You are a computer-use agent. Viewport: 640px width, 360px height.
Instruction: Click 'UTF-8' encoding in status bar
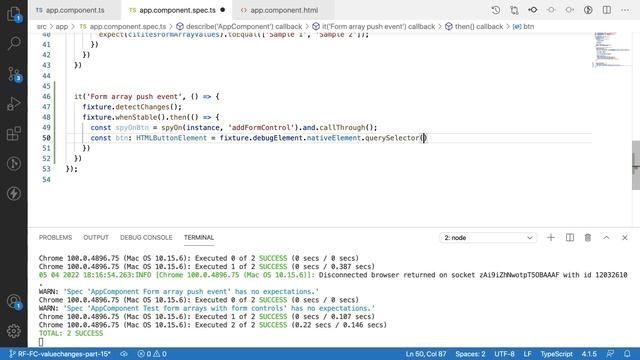point(504,354)
